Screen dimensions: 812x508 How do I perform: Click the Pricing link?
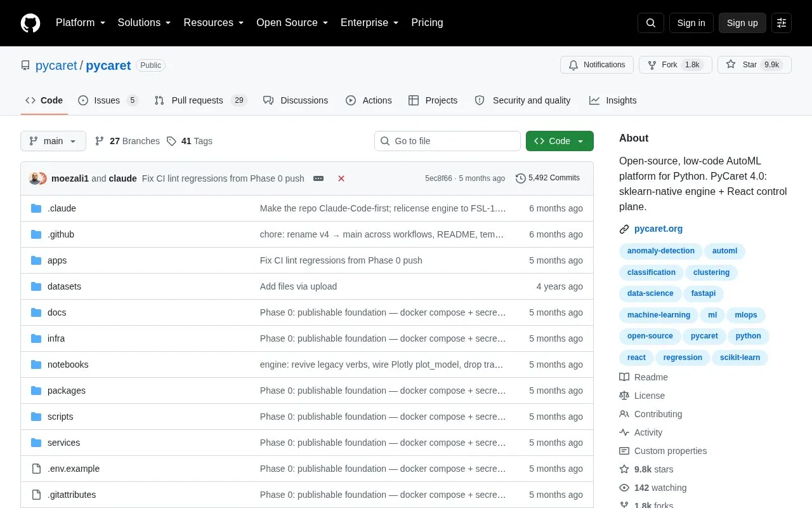point(427,23)
